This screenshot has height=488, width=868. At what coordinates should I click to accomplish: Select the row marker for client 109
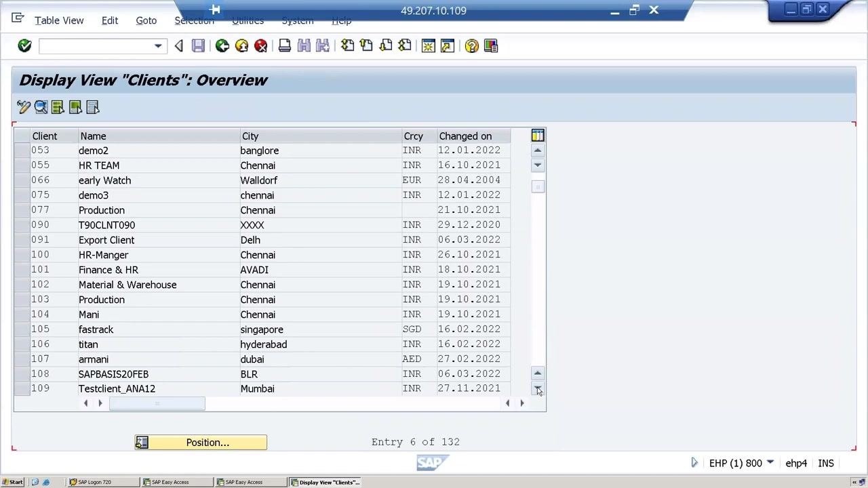22,389
